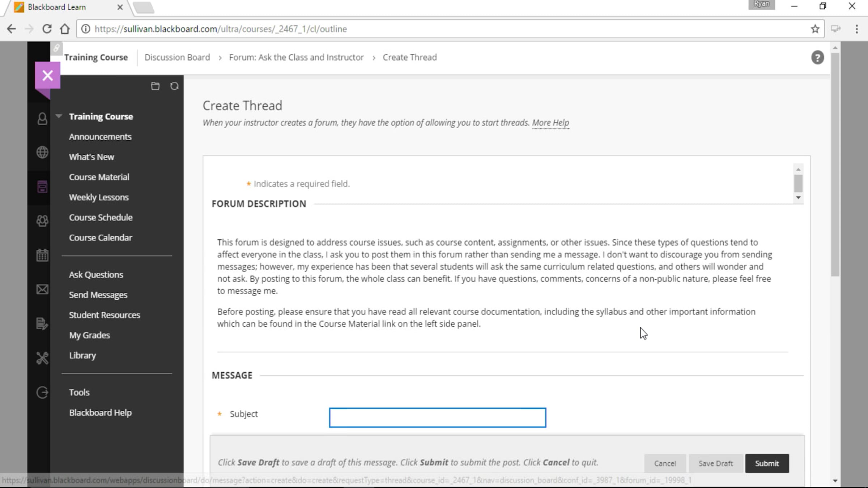
Task: Click Training Course breadcrumb title
Action: click(96, 57)
